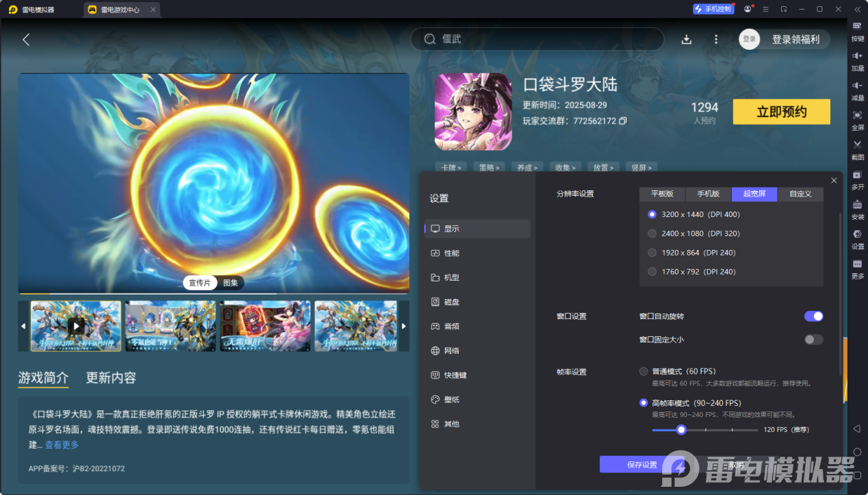The image size is (868, 495).
Task: Enable the 窗口固定大小 switch
Action: click(x=813, y=340)
